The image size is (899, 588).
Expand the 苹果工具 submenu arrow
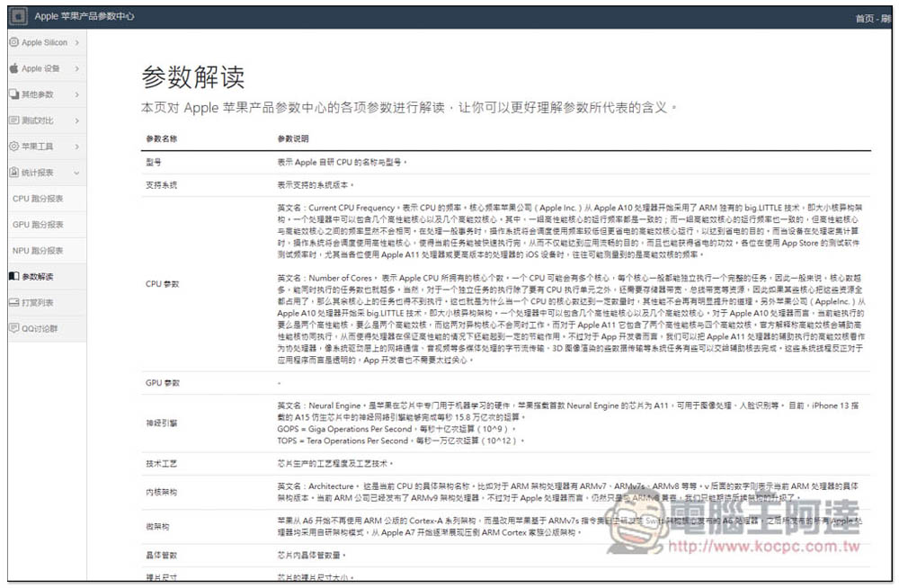click(x=77, y=147)
